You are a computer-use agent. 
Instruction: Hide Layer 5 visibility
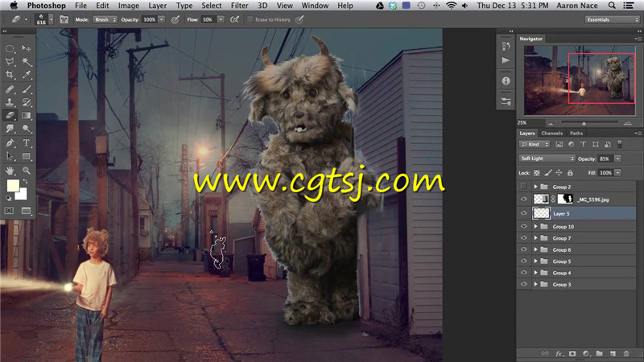(524, 213)
